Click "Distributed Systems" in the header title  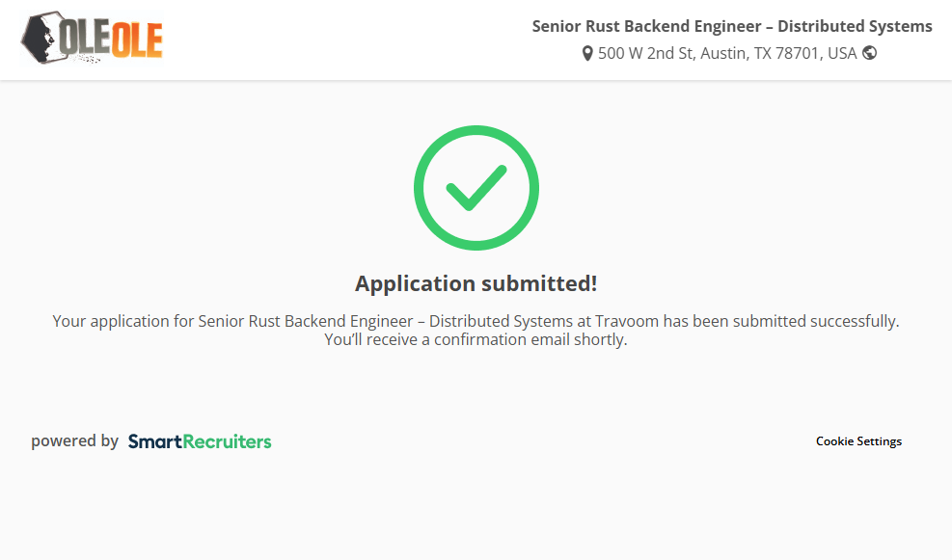coord(855,26)
